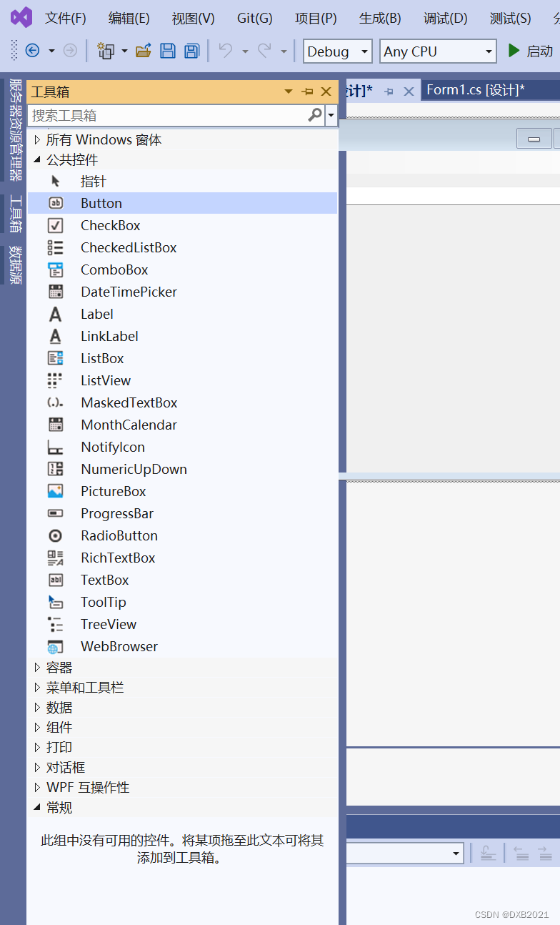
Task: Pick the WebBrowser control icon
Action: (56, 646)
